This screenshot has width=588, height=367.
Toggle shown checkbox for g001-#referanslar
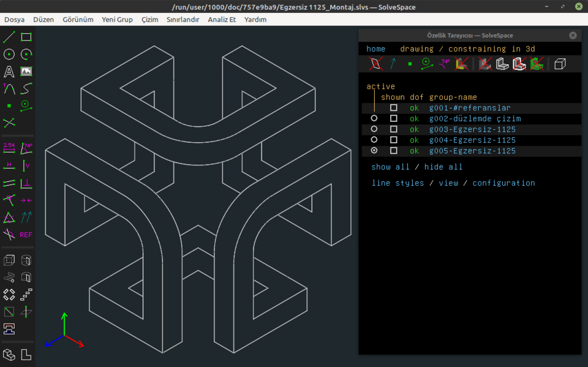click(394, 108)
